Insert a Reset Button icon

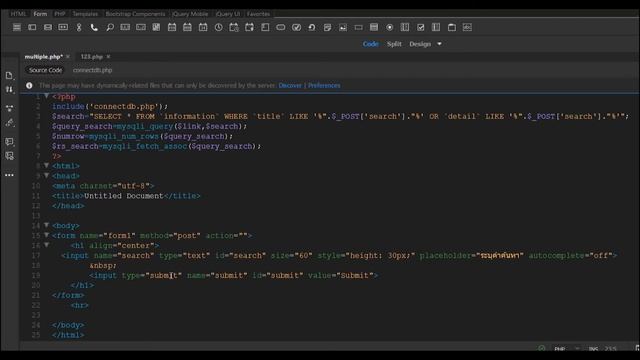tap(312, 27)
